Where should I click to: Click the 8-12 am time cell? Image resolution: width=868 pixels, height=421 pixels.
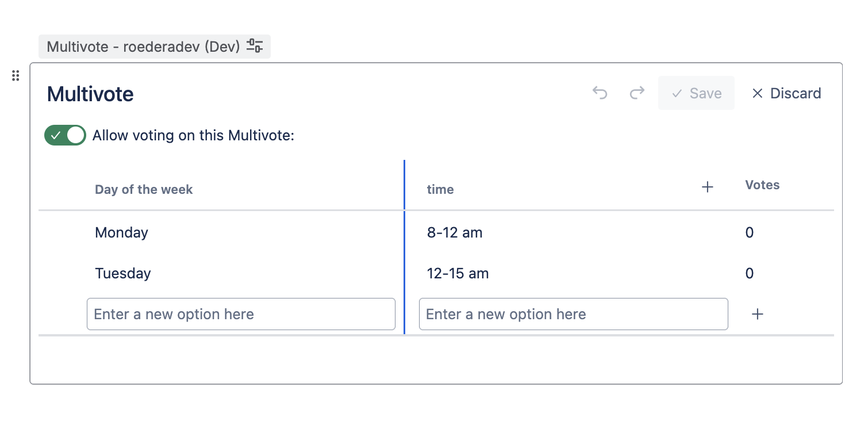455,232
